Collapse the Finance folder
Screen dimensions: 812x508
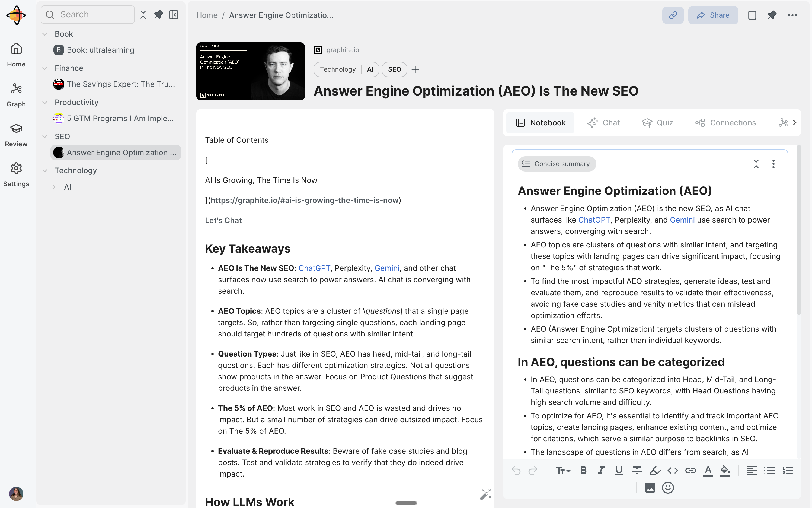(45, 68)
